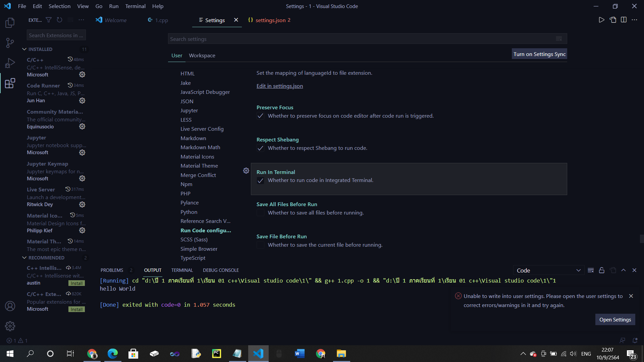
Task: Dismiss the error notification
Action: tap(631, 296)
